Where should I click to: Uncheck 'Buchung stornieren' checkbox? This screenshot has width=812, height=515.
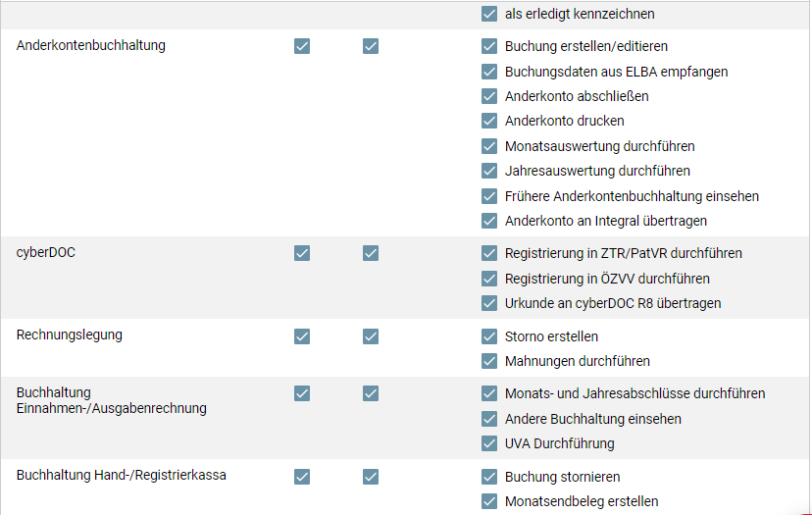(x=488, y=477)
